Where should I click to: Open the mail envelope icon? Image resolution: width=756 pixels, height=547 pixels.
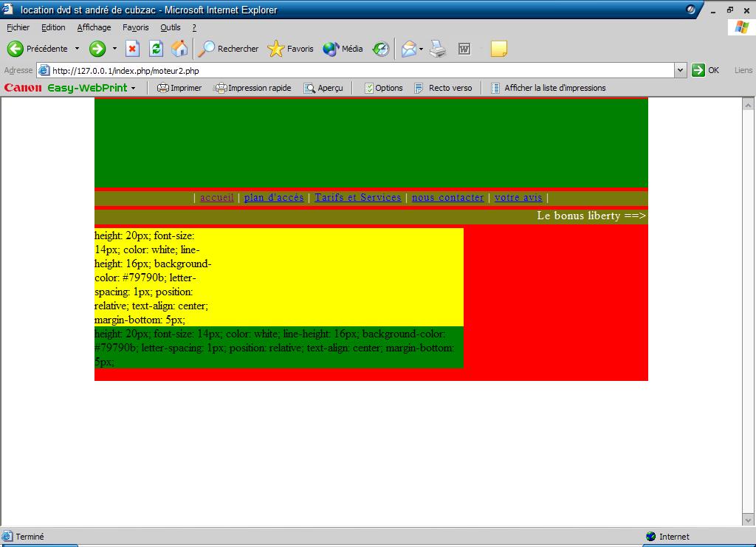click(408, 49)
